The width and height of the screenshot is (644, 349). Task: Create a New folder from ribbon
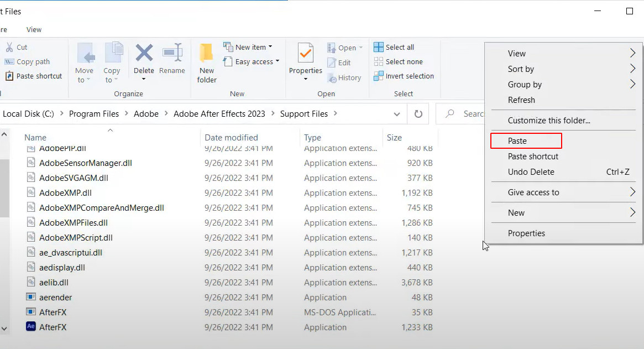point(207,63)
